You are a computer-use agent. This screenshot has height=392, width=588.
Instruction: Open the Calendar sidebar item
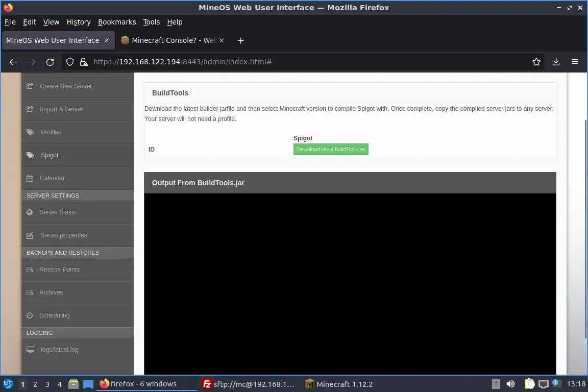77,178
